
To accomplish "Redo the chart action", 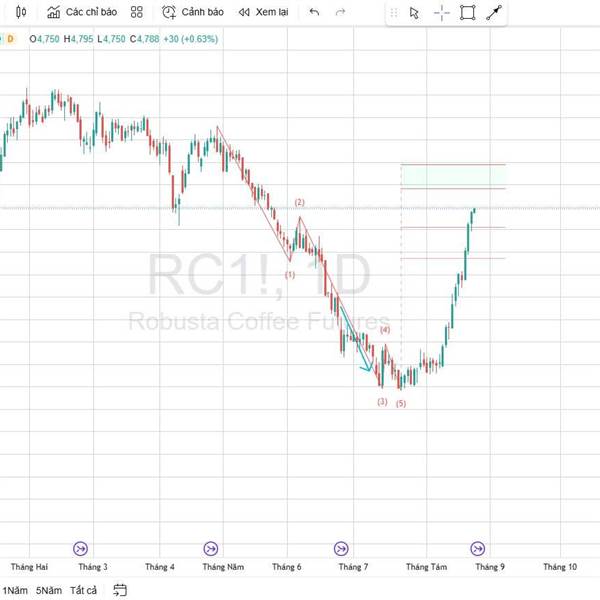I will tap(340, 12).
